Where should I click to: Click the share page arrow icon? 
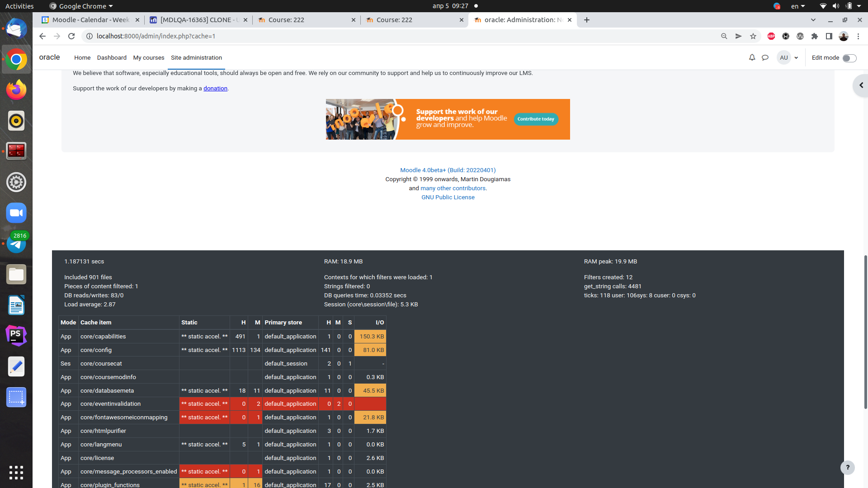pos(739,36)
